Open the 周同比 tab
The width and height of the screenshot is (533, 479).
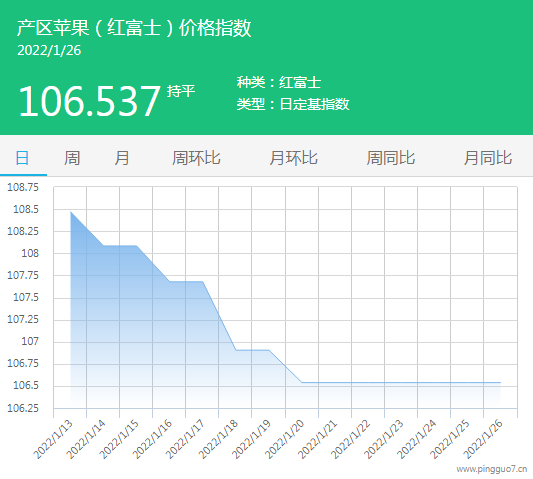(391, 158)
